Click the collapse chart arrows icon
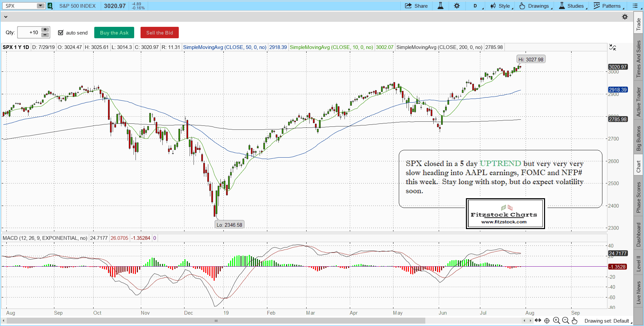 612,48
